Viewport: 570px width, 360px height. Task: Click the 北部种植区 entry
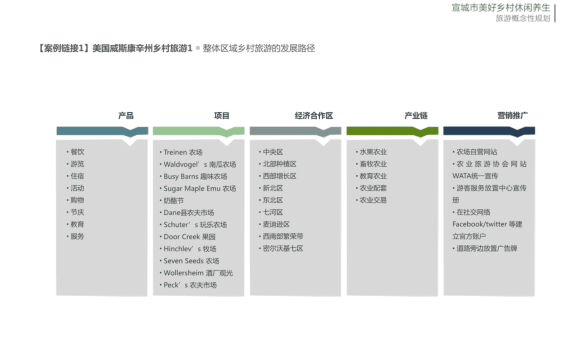[280, 164]
